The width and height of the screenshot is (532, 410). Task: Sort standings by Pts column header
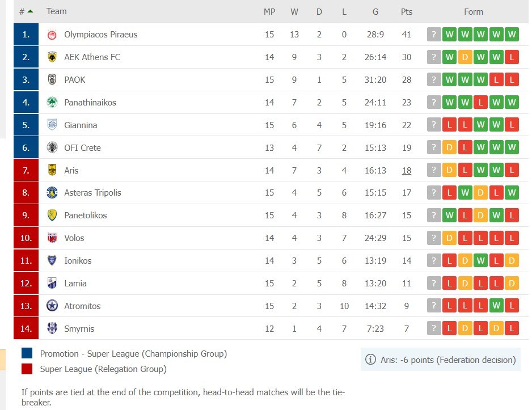click(x=407, y=11)
